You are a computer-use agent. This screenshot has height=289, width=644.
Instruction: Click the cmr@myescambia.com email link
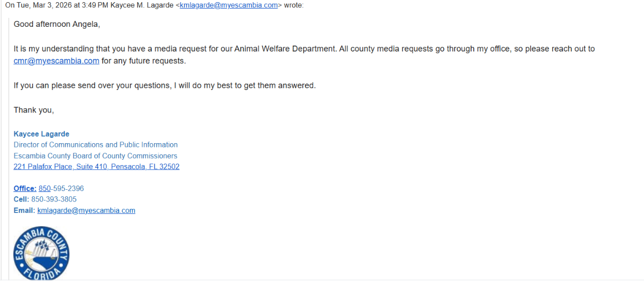[x=56, y=61]
